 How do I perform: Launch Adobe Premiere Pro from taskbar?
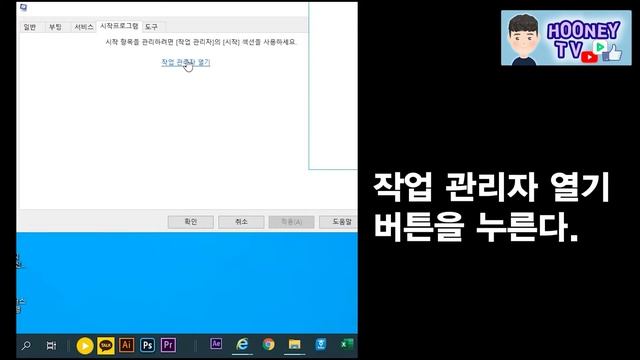(x=169, y=345)
